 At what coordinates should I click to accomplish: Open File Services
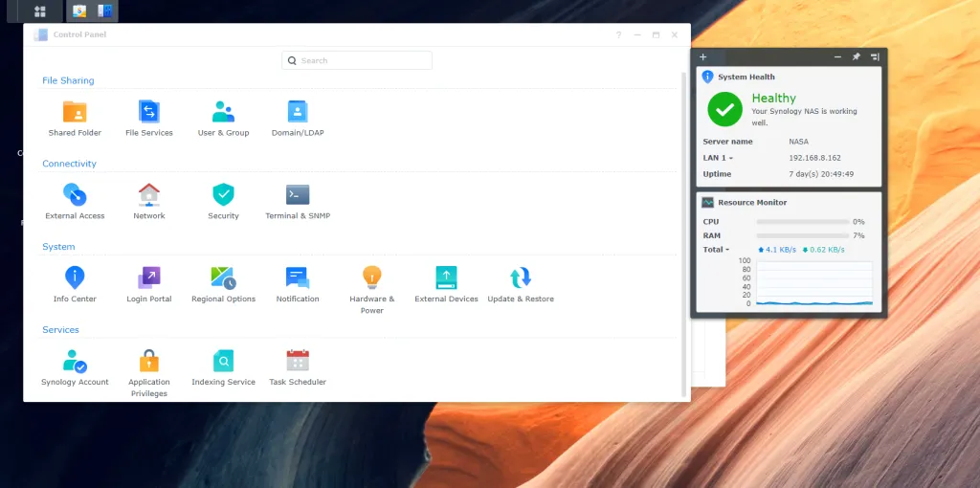coord(148,119)
